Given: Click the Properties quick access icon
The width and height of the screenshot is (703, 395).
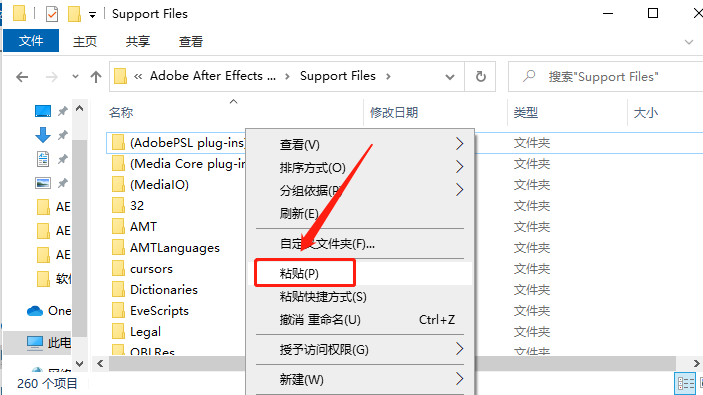Looking at the screenshot, I should (x=52, y=14).
